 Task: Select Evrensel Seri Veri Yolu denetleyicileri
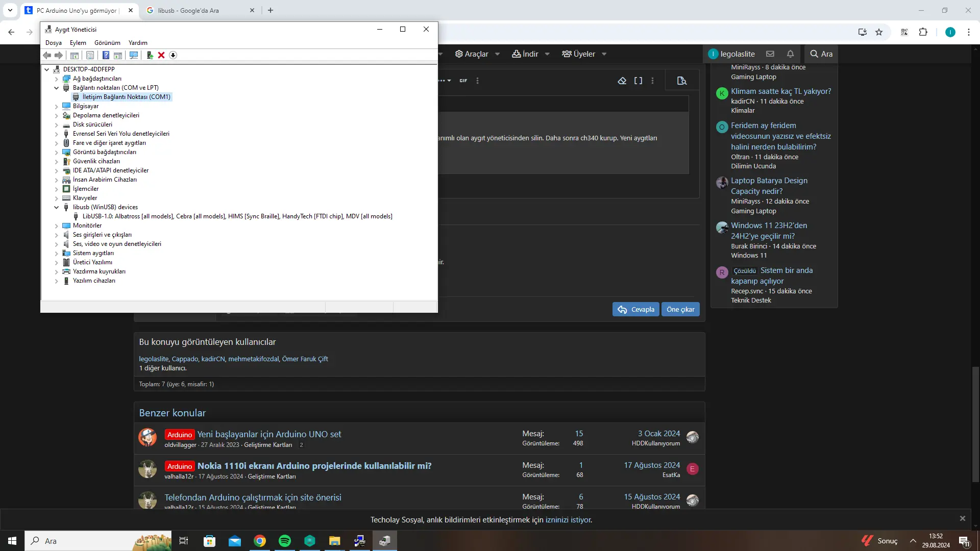point(121,134)
